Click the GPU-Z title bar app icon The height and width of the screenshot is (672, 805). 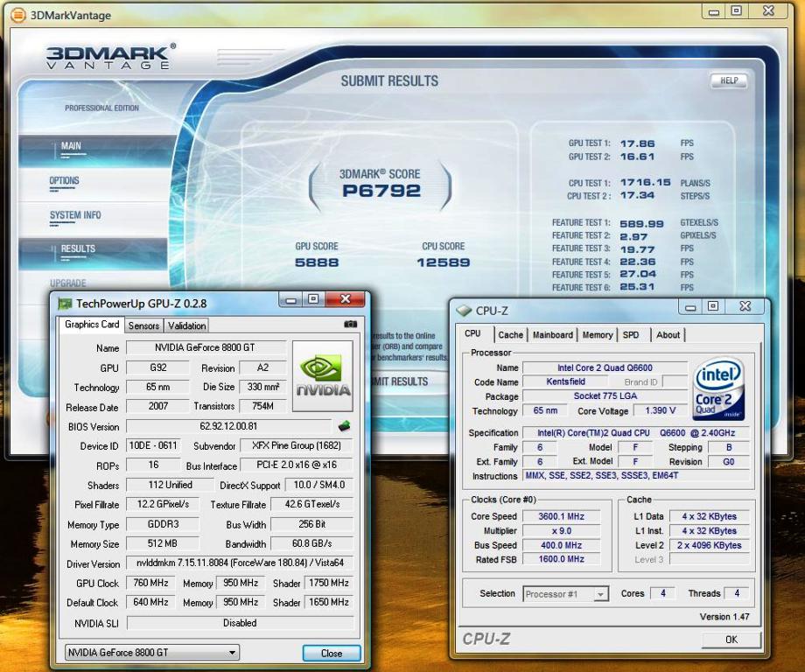tap(65, 304)
